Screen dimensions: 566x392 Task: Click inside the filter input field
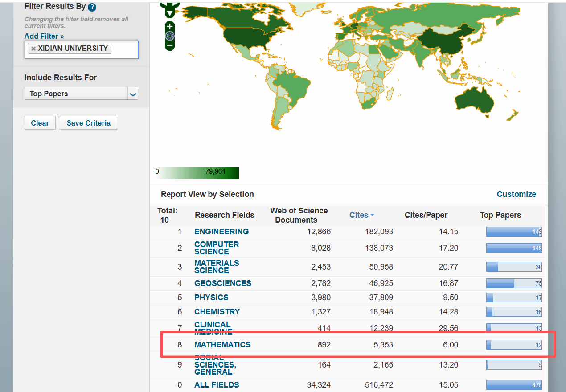[x=124, y=49]
